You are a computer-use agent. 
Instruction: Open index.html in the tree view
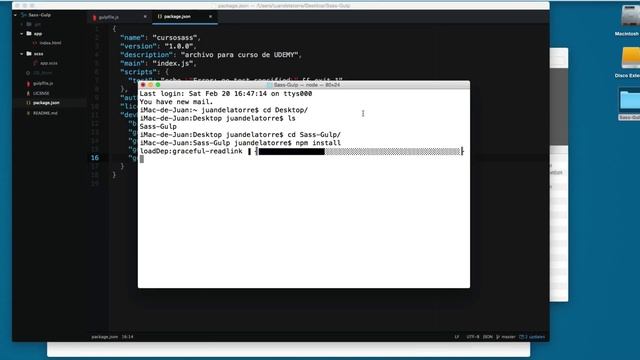click(51, 43)
